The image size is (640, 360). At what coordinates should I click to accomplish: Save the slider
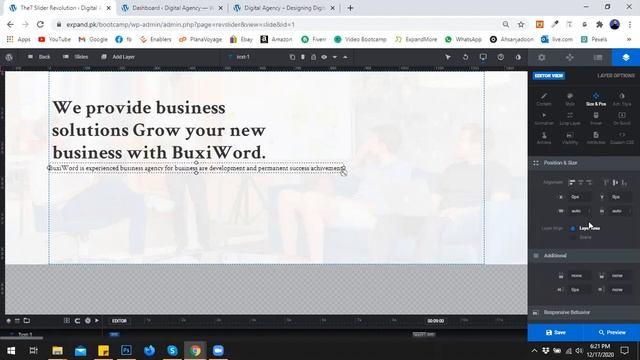click(556, 333)
